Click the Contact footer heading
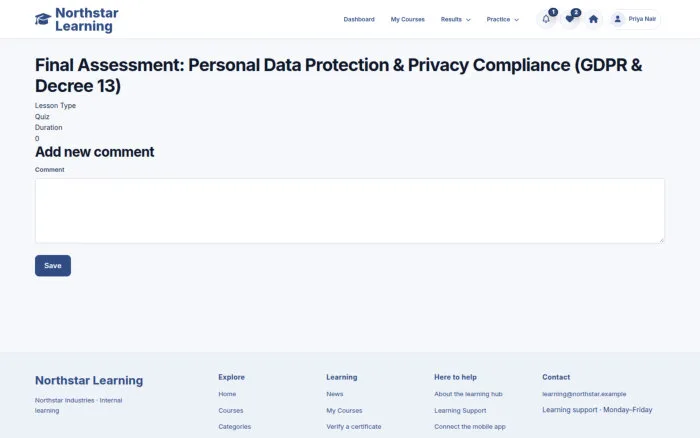This screenshot has height=438, width=700. pos(556,377)
